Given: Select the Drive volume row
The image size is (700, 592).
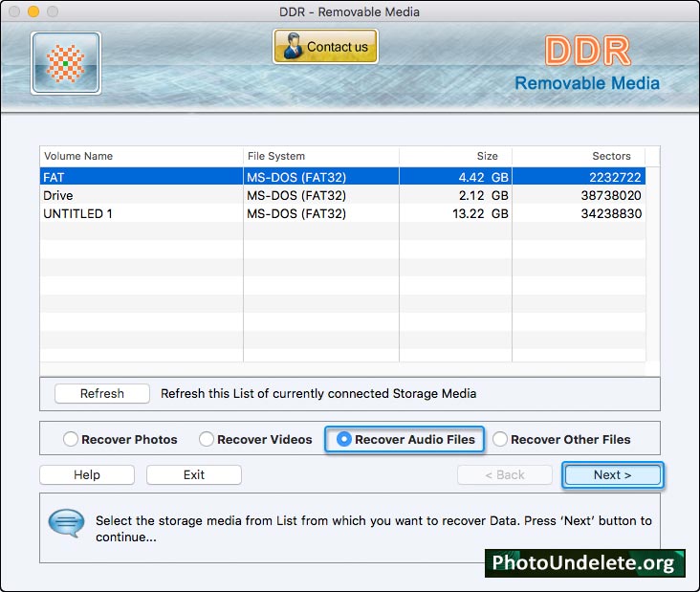Looking at the screenshot, I should pos(342,195).
